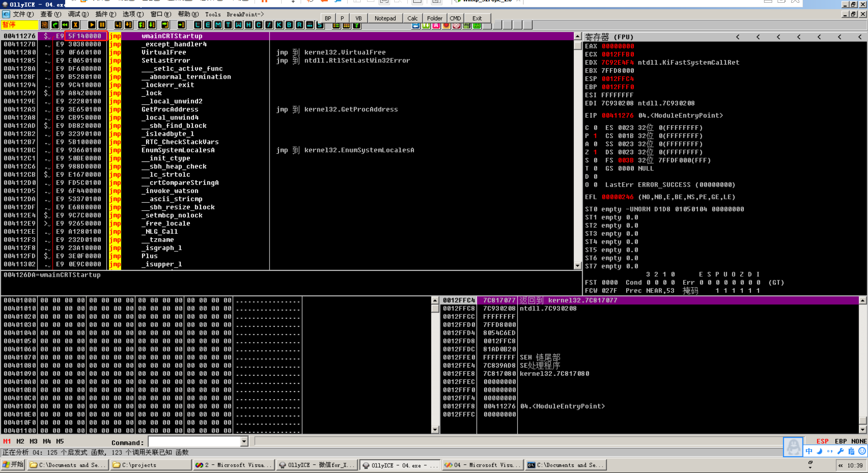
Task: Click the disassembly pane scroll-down arrow
Action: pos(577,266)
